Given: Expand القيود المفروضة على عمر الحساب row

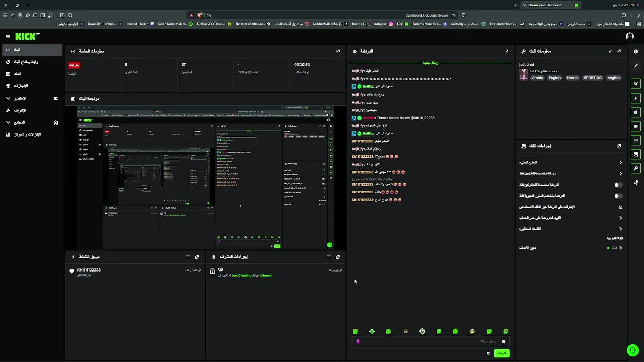Looking at the screenshot, I should point(571,218).
